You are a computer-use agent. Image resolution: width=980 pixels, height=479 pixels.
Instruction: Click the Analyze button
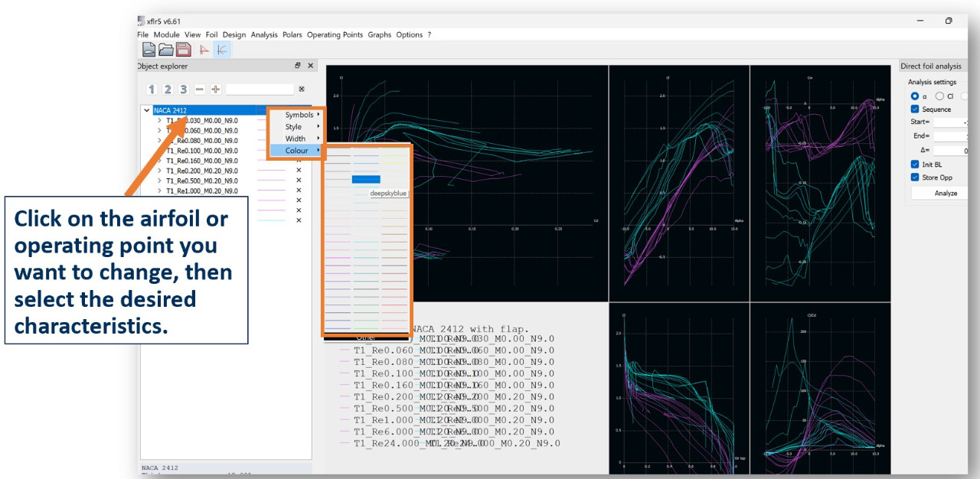tap(946, 193)
